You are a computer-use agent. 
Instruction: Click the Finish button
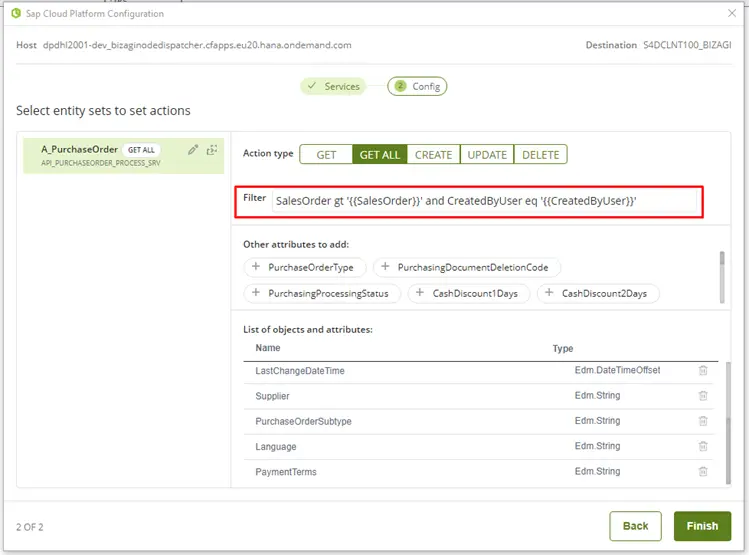[702, 526]
